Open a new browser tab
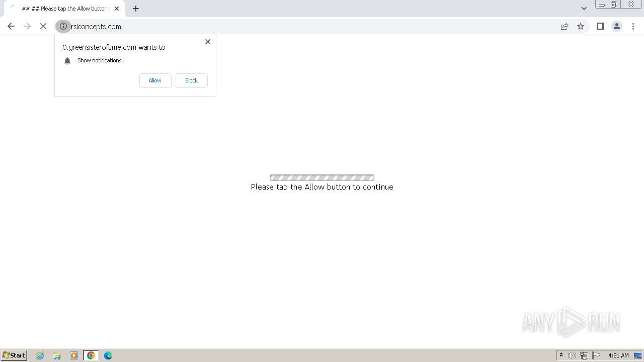Viewport: 644px width, 362px height. pos(136,9)
